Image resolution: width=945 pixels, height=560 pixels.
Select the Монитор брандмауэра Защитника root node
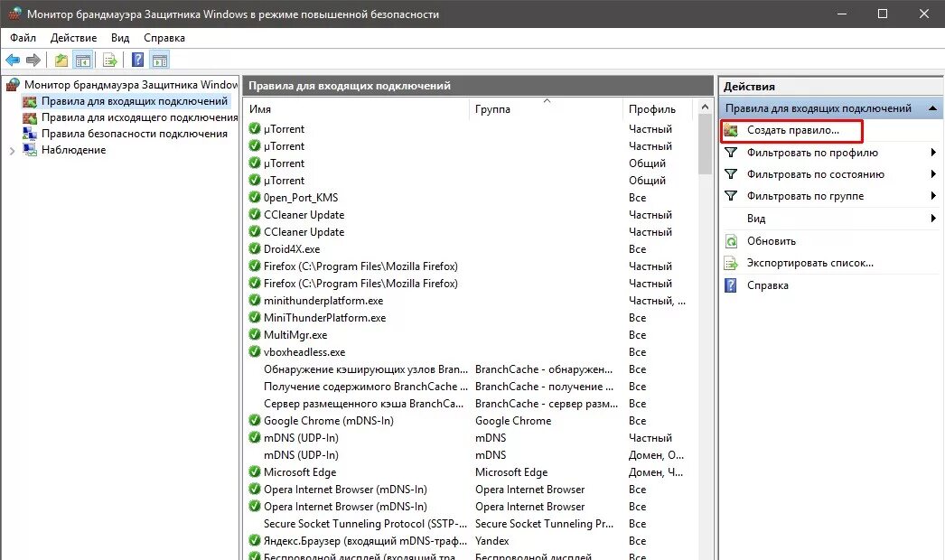coord(131,85)
